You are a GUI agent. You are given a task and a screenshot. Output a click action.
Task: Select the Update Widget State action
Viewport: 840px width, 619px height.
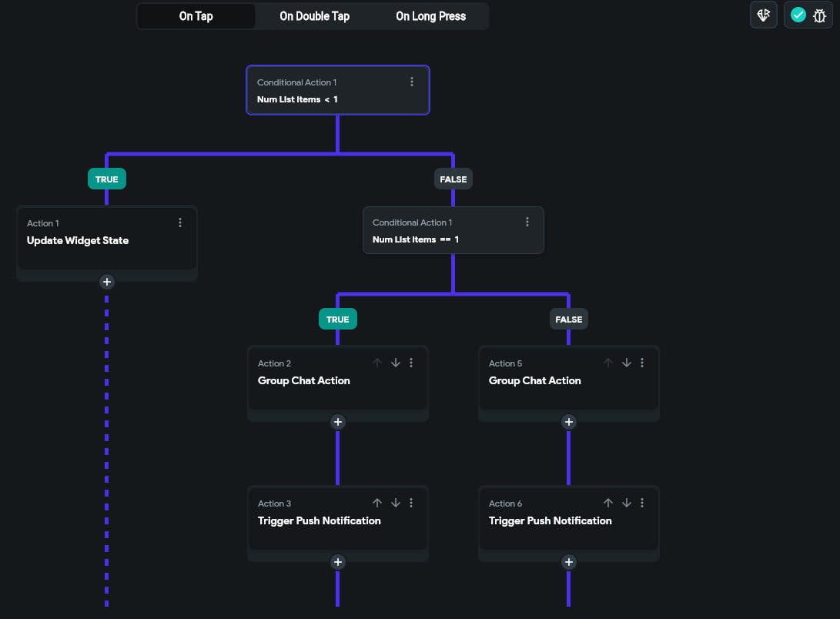click(78, 241)
